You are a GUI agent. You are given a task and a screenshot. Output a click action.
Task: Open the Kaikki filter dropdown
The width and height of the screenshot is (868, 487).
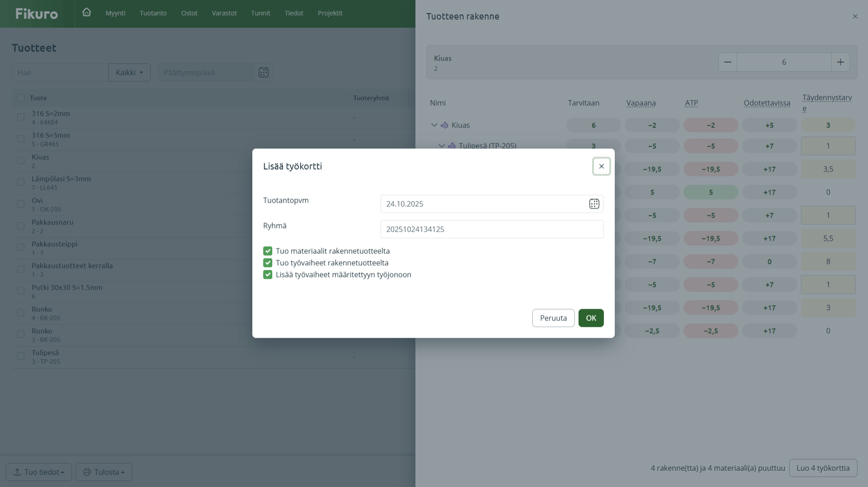[129, 73]
